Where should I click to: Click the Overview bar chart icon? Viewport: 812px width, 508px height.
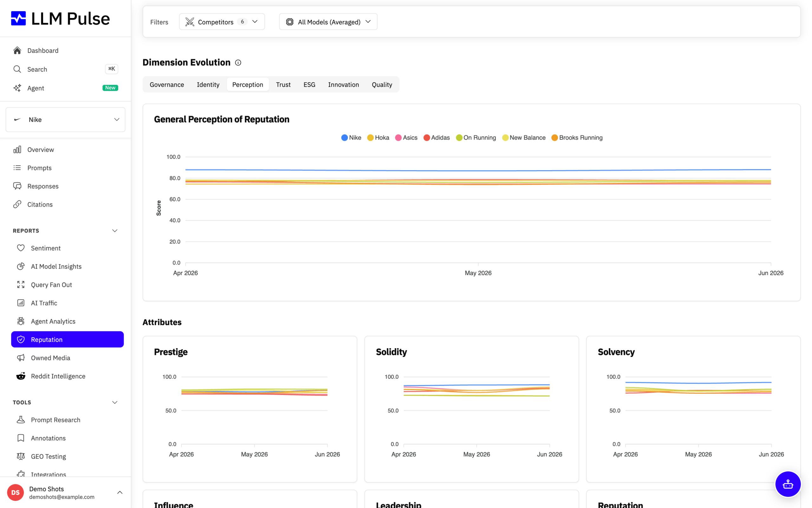click(17, 150)
